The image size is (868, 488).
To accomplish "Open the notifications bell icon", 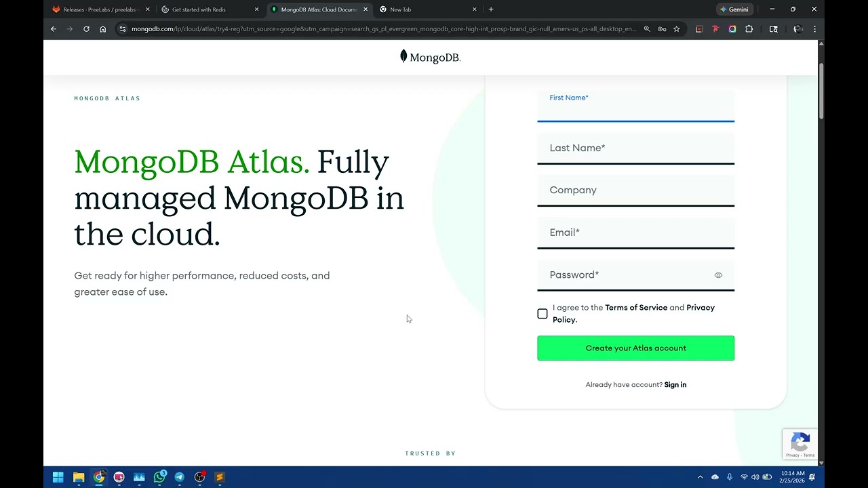I will pos(812,477).
